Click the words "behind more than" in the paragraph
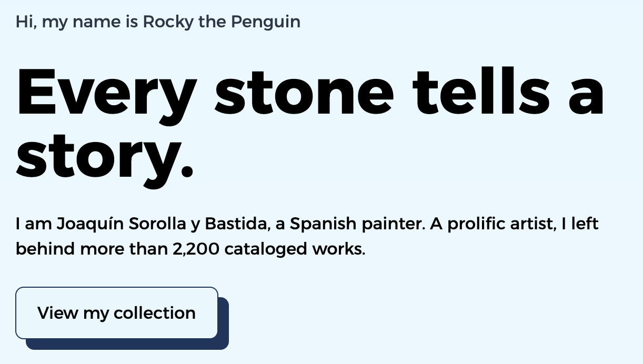 click(91, 248)
